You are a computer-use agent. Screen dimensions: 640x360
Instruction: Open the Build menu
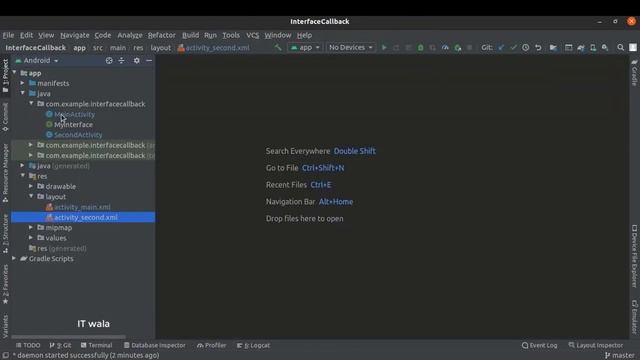[190, 35]
